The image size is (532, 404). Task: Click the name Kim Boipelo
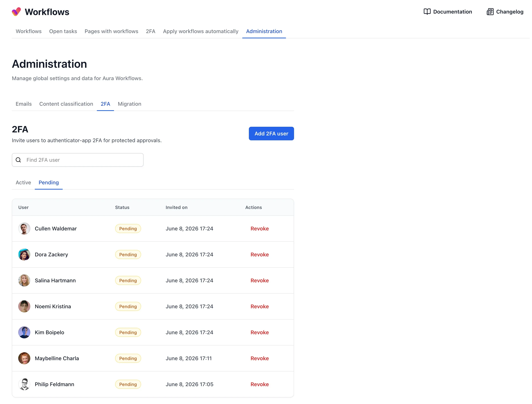click(x=49, y=332)
